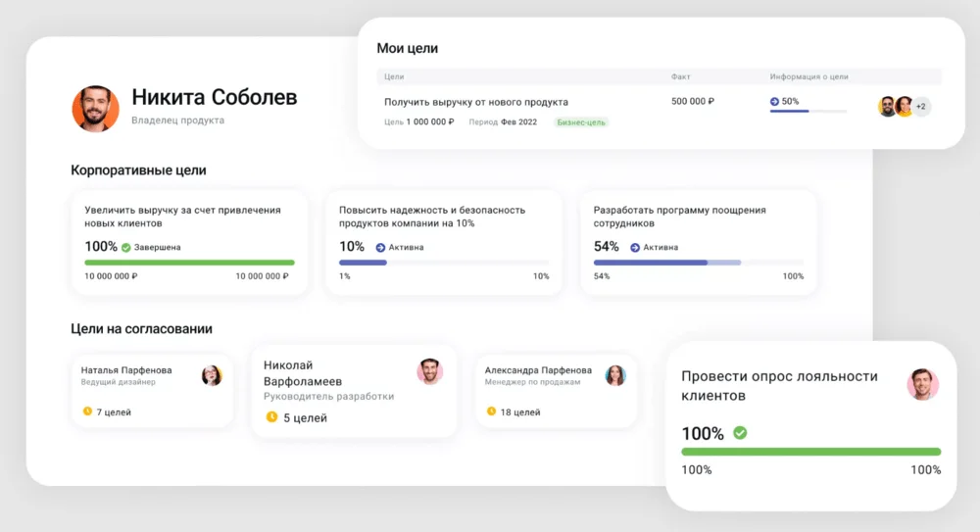This screenshot has width=980, height=532.
Task: Click the green progress bar on Провести опрос card
Action: [x=811, y=452]
